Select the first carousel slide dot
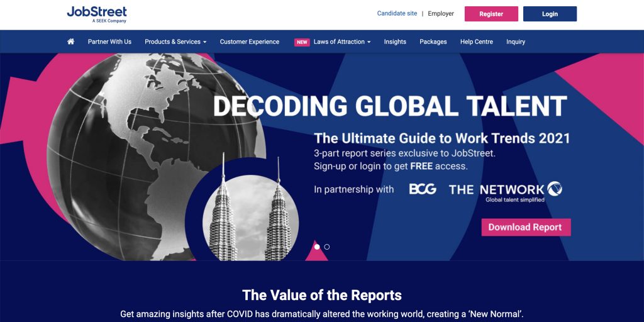 coord(317,247)
